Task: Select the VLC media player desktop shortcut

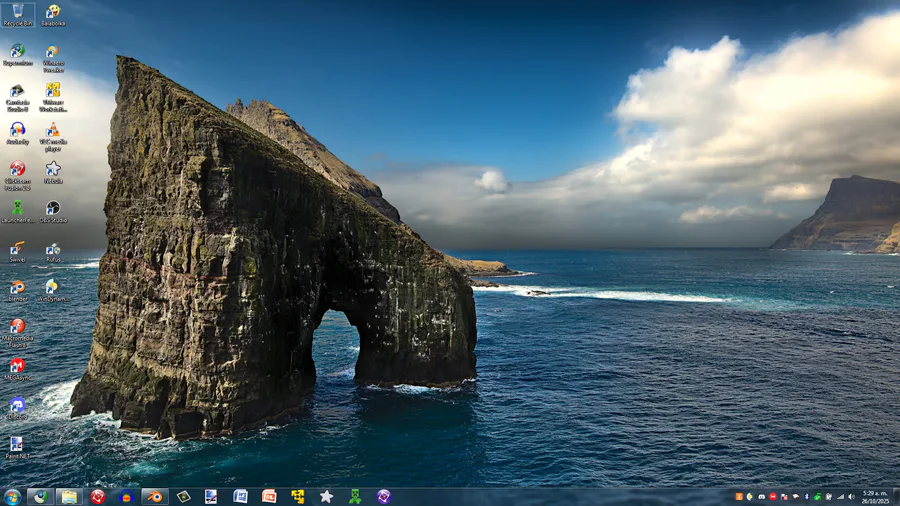Action: click(53, 137)
